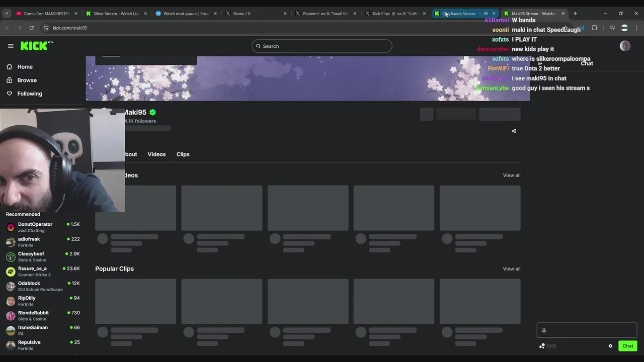Switch to the About tab
Image resolution: width=644 pixels, height=362 pixels.
click(x=131, y=154)
